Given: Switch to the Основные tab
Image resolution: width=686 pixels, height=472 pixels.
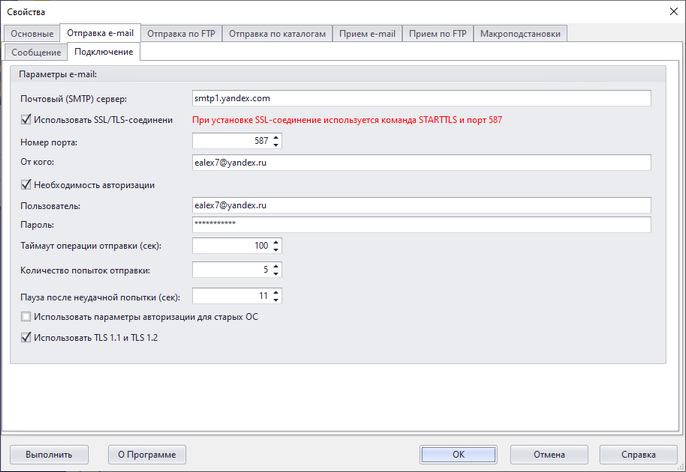Looking at the screenshot, I should tap(32, 34).
